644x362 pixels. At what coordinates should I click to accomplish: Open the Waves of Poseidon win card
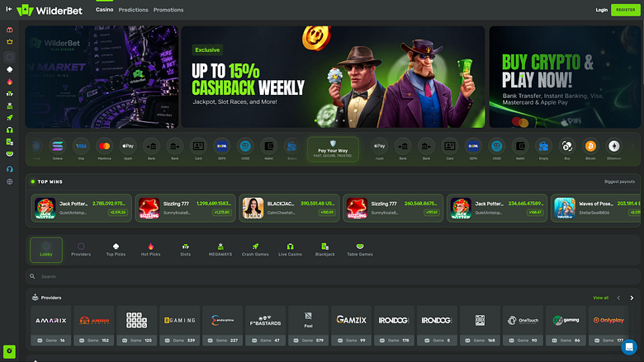[596, 208]
